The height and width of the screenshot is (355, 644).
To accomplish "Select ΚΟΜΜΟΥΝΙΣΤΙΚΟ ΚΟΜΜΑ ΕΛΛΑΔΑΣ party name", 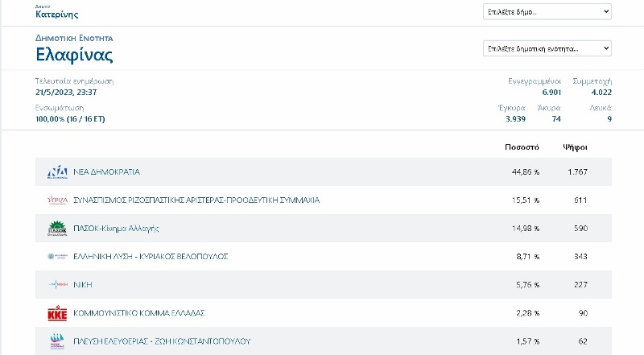I will pos(138,313).
